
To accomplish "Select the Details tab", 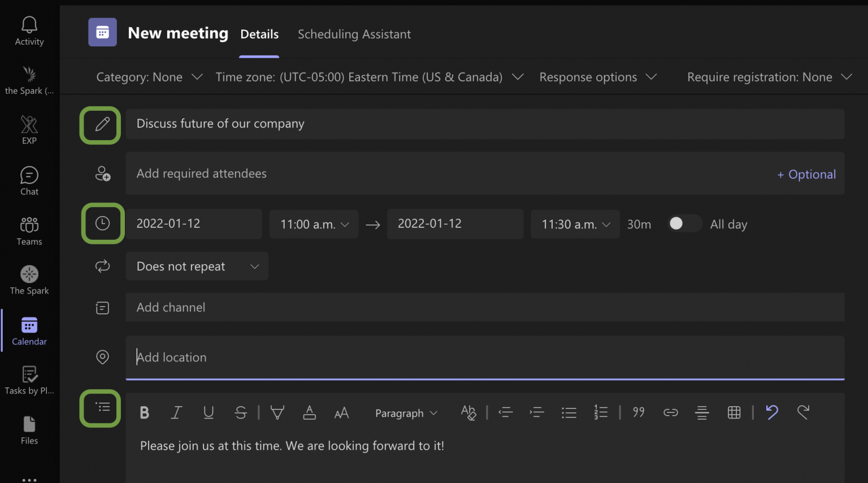I will tap(259, 34).
